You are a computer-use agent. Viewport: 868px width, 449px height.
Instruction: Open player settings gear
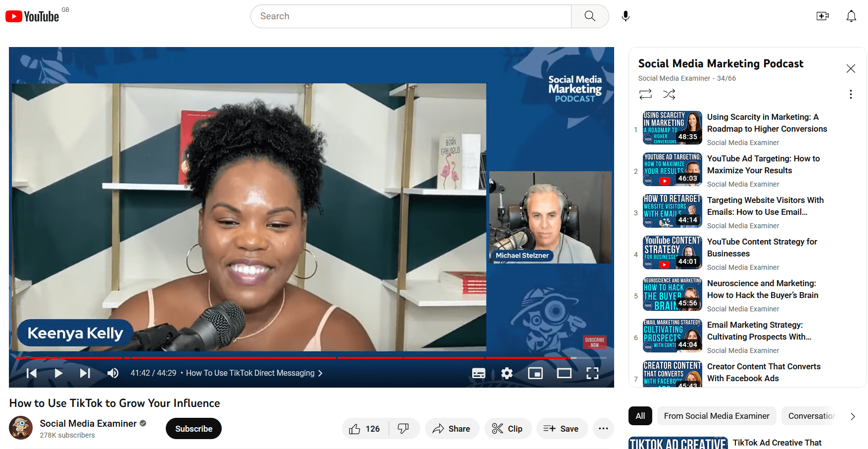[x=507, y=373]
